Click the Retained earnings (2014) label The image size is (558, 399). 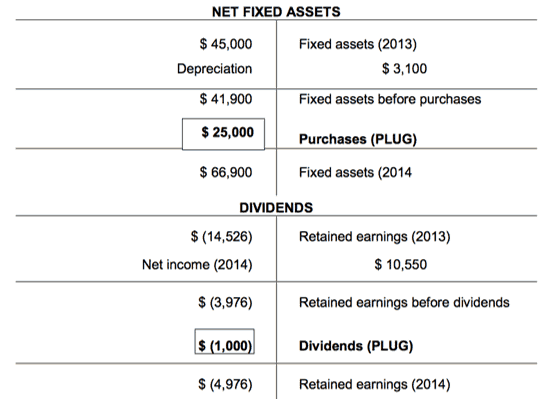point(374,384)
